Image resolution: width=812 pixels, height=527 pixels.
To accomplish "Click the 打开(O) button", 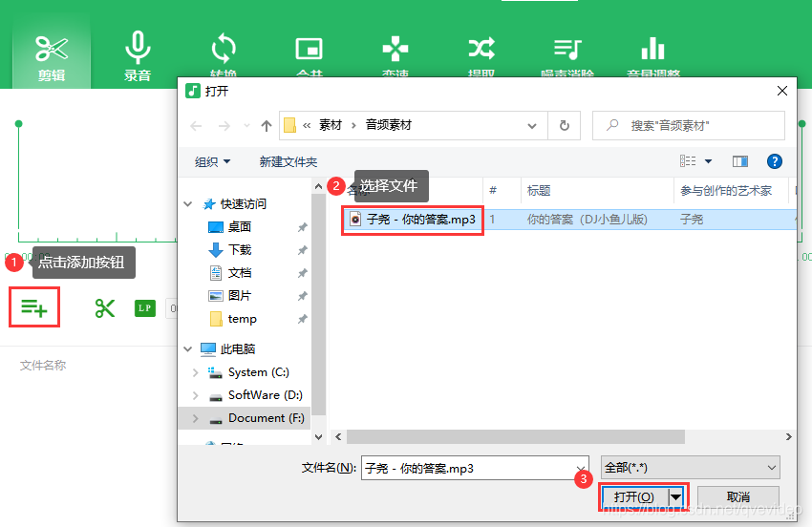I will [634, 497].
